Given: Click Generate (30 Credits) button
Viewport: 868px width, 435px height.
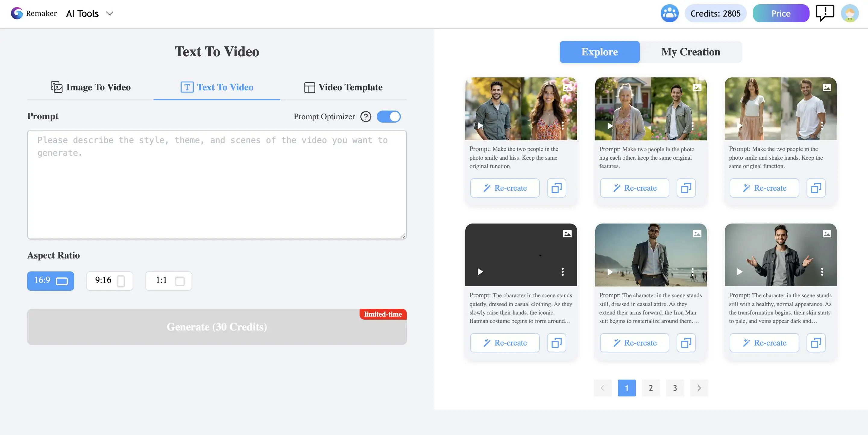Looking at the screenshot, I should click(217, 327).
